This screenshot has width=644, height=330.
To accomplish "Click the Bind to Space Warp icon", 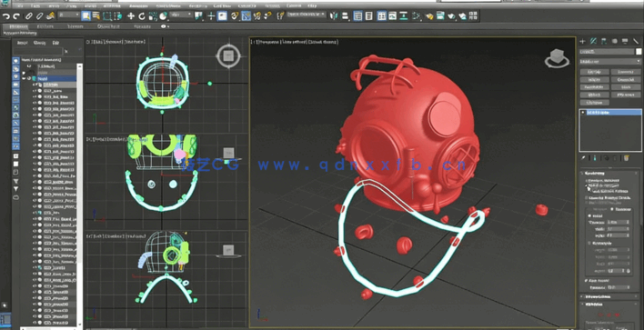I will tap(51, 16).
